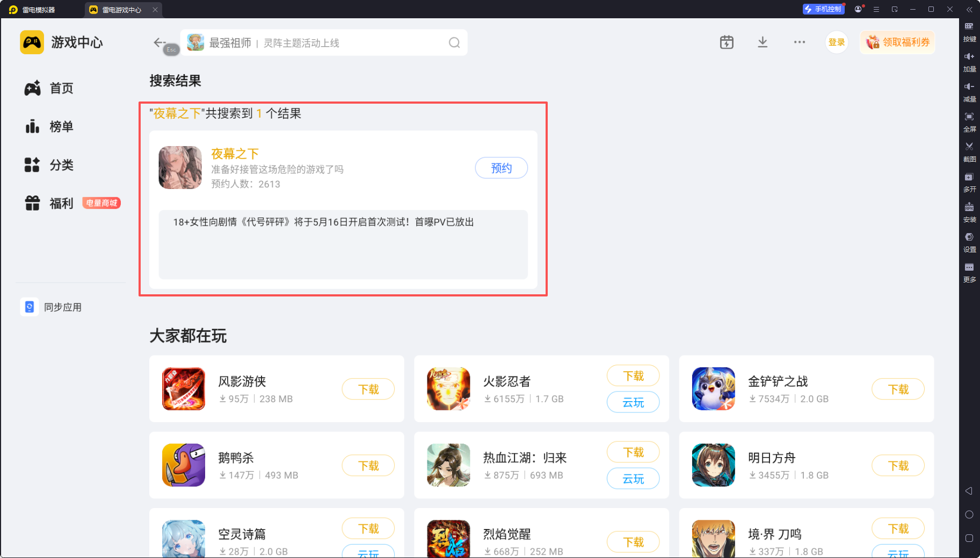Open the 风影游侠 game icon
The image size is (980, 558).
point(184,389)
